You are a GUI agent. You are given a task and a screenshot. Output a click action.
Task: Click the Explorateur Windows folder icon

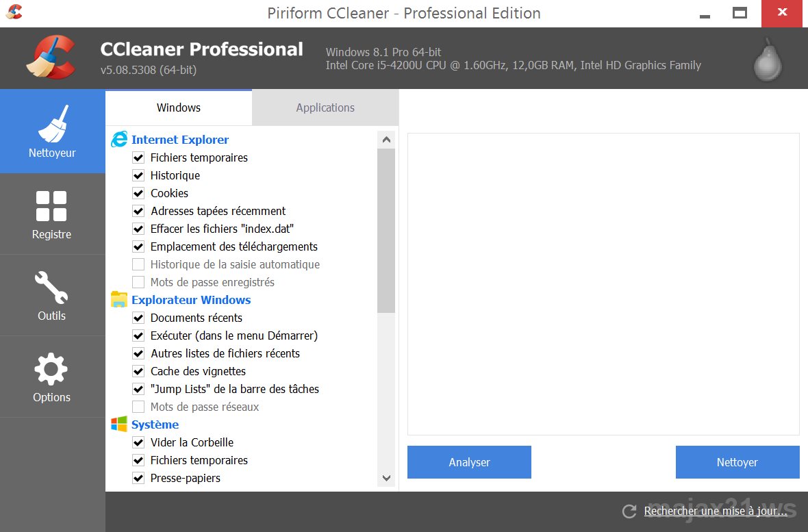(x=119, y=300)
